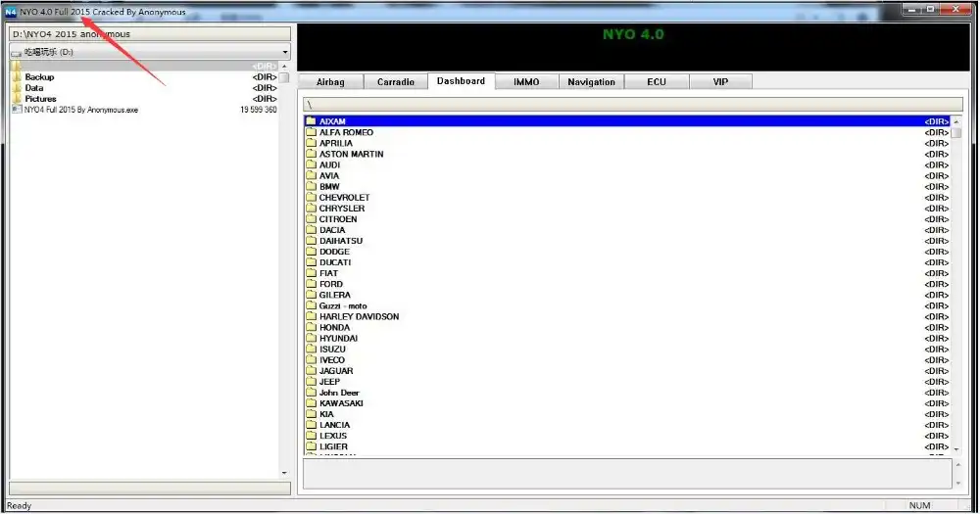This screenshot has height=514, width=980.
Task: Minimize the NYO 4.0 window
Action: [x=913, y=10]
